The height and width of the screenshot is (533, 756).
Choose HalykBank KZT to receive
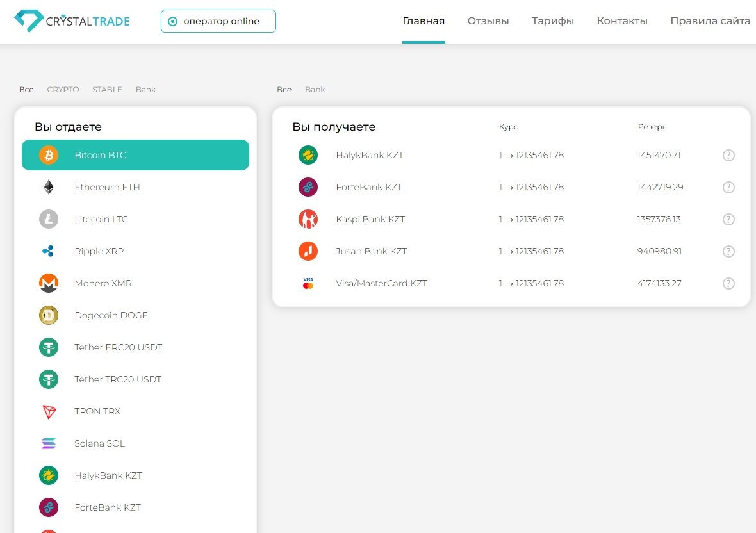511,155
